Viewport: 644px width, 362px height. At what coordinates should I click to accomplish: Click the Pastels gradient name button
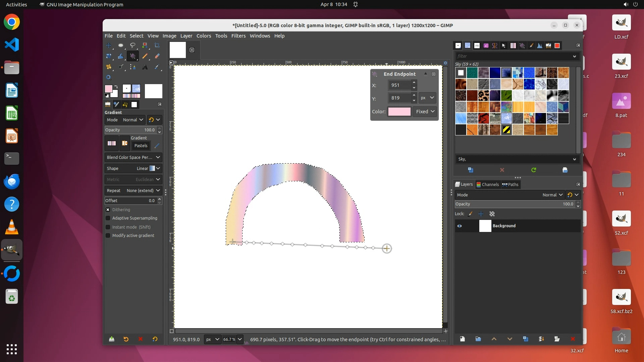click(x=141, y=146)
